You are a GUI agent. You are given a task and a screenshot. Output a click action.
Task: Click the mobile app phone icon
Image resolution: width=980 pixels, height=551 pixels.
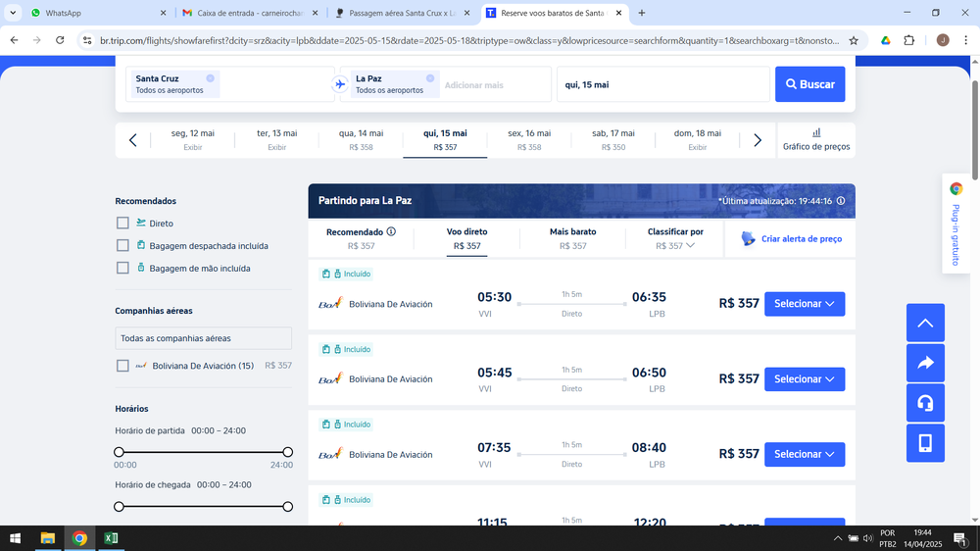[x=925, y=443]
